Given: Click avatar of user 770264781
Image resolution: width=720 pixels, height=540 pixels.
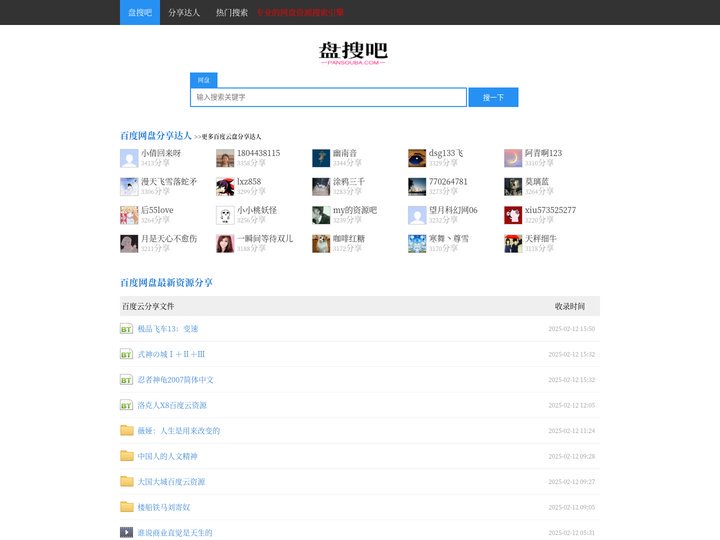Looking at the screenshot, I should 417,187.
